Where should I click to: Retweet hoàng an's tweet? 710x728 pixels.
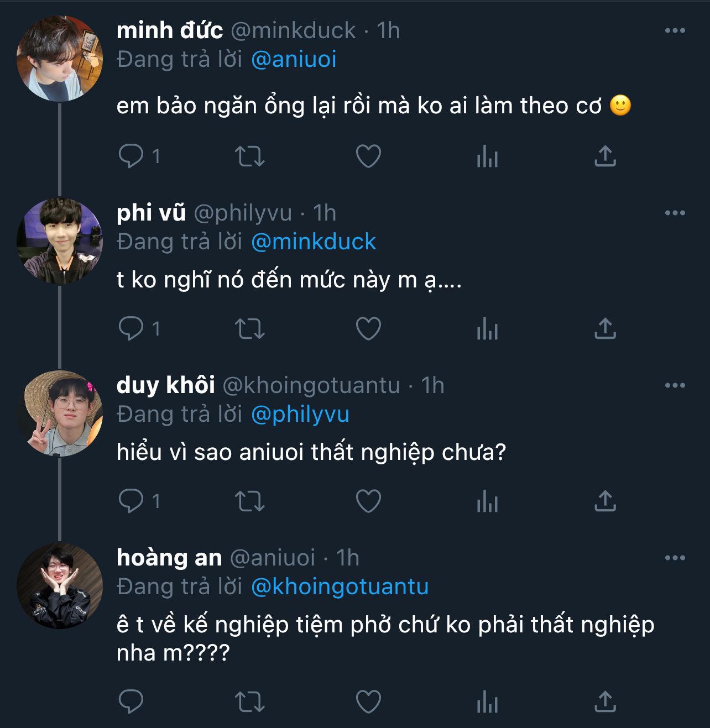[x=250, y=701]
